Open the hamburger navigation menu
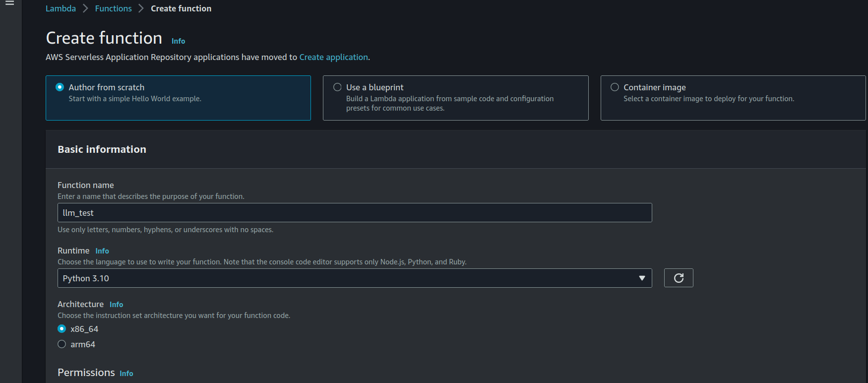Screen dimensions: 868x383 9,3
